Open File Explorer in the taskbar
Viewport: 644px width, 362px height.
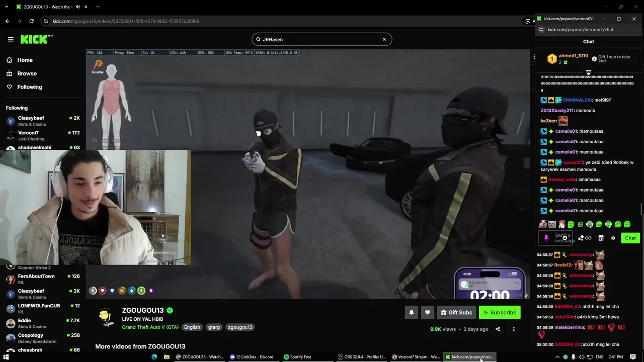pos(167,357)
